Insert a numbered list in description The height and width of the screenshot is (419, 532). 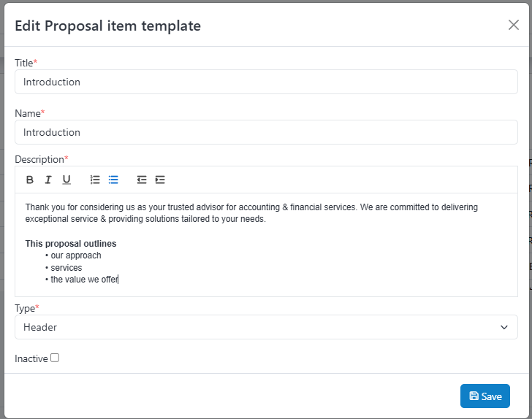point(95,180)
